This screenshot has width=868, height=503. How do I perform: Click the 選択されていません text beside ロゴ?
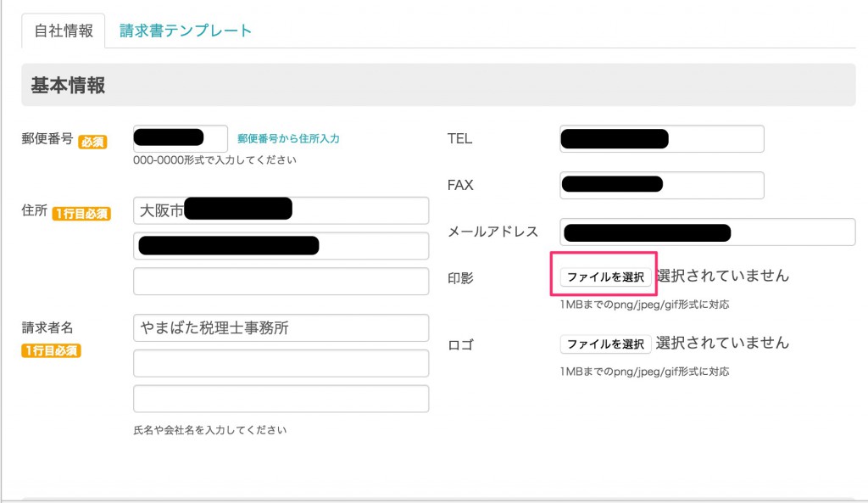point(722,344)
